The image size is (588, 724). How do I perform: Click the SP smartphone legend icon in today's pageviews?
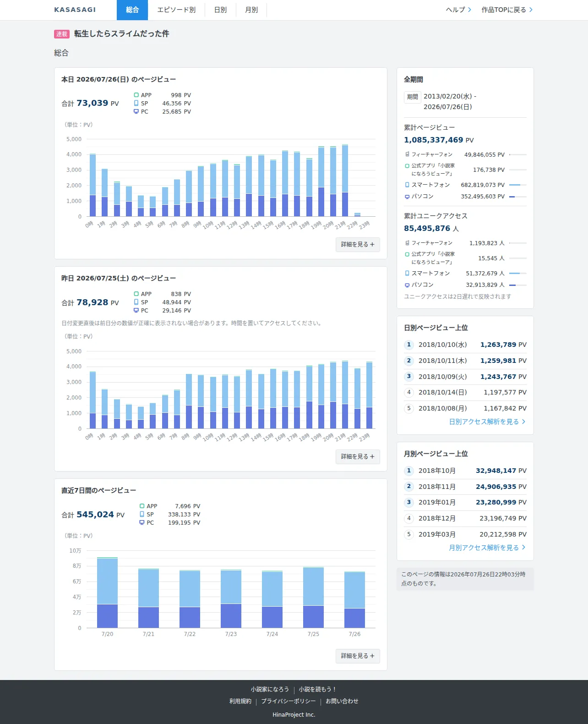point(136,103)
